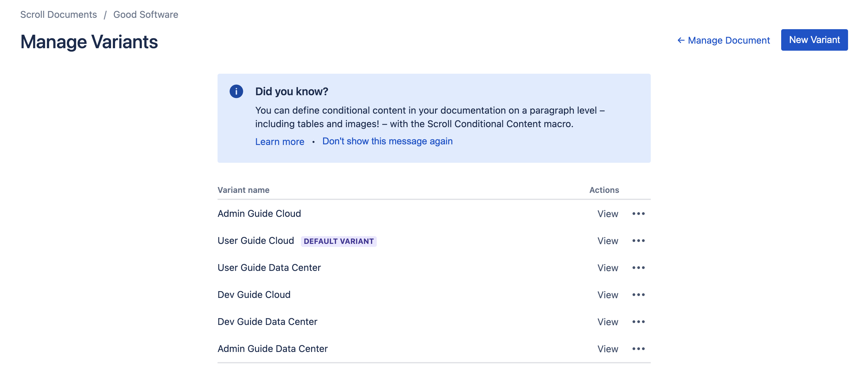868x371 pixels.
Task: Click the New Variant button
Action: pos(814,40)
